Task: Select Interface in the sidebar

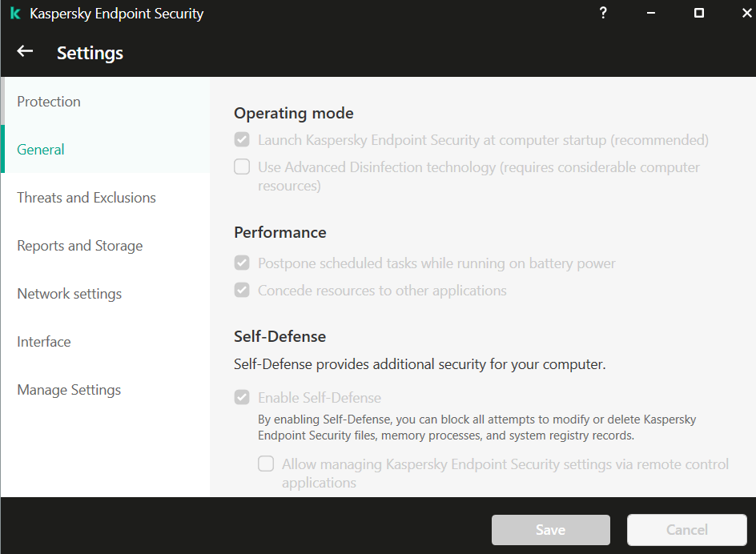Action: tap(44, 342)
